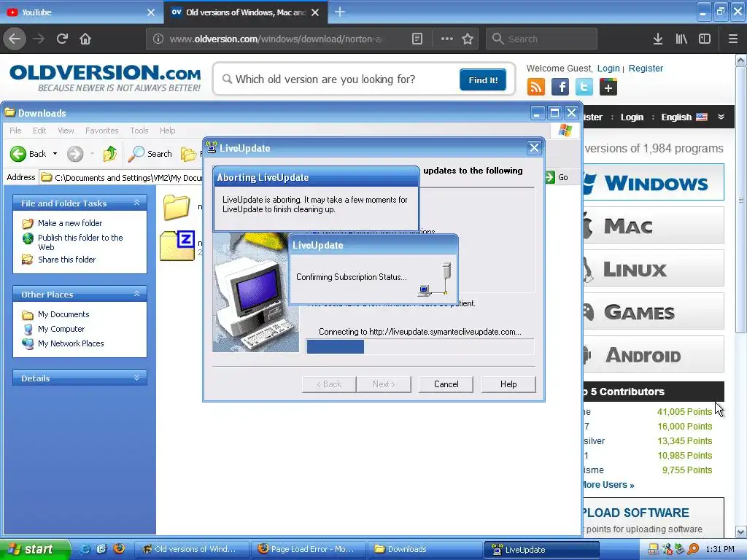This screenshot has width=747, height=560.
Task: Bookmark this page with star icon
Action: [468, 39]
